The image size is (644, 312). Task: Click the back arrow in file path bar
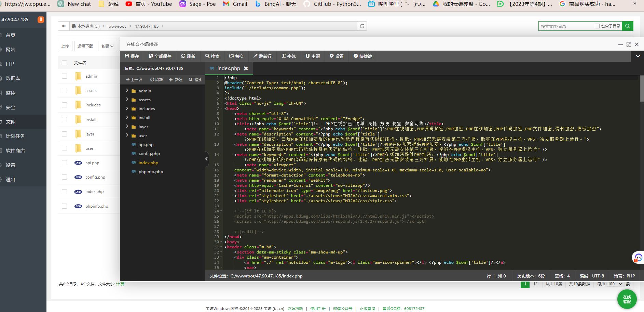point(64,26)
